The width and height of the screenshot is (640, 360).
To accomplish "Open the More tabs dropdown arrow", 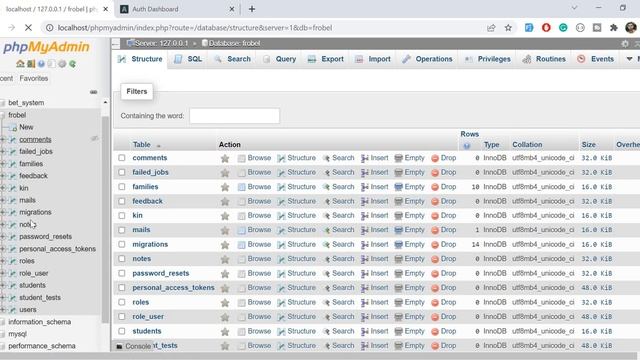I will point(629,59).
